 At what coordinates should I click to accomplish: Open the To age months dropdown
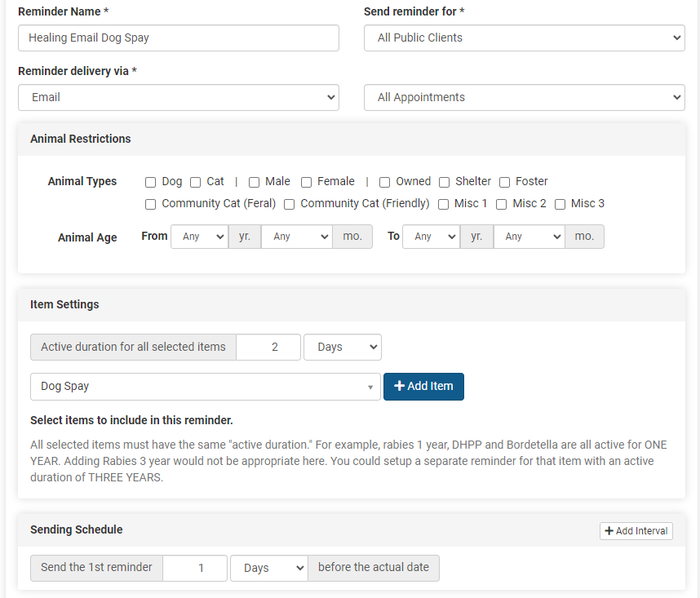tap(528, 237)
